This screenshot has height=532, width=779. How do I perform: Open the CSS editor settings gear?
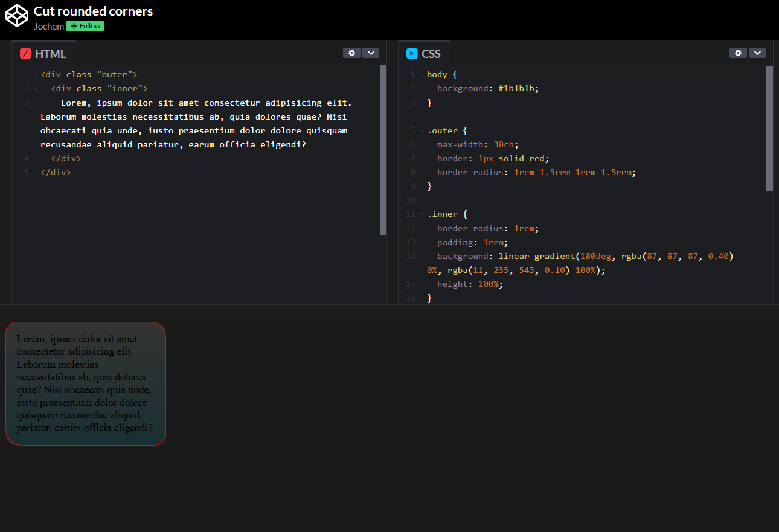click(x=738, y=53)
